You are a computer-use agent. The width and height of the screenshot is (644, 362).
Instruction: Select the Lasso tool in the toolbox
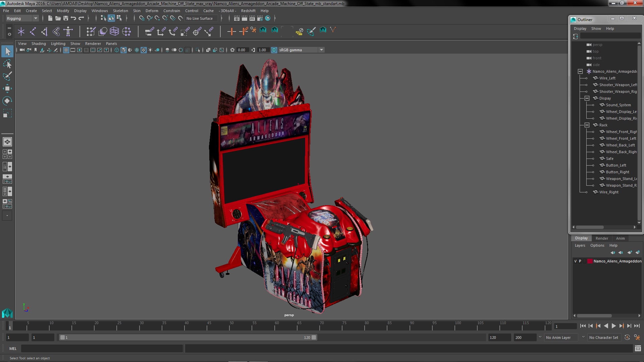[x=7, y=64]
